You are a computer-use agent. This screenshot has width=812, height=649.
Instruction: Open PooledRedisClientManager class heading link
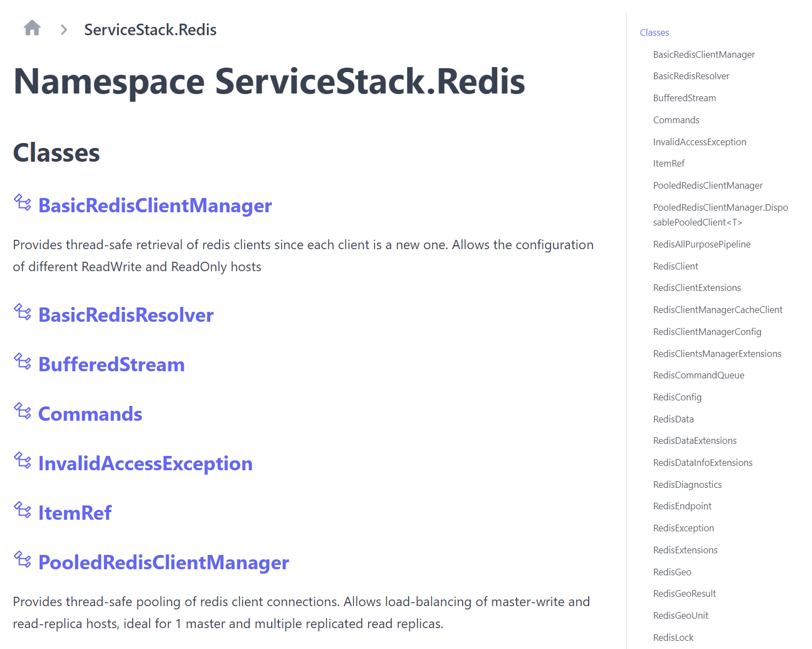[x=164, y=563]
